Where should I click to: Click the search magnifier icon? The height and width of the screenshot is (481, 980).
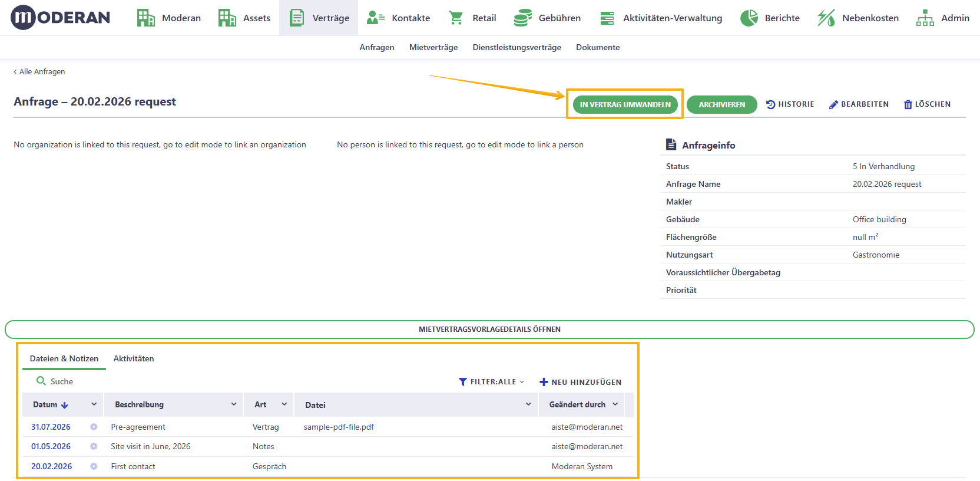point(41,381)
